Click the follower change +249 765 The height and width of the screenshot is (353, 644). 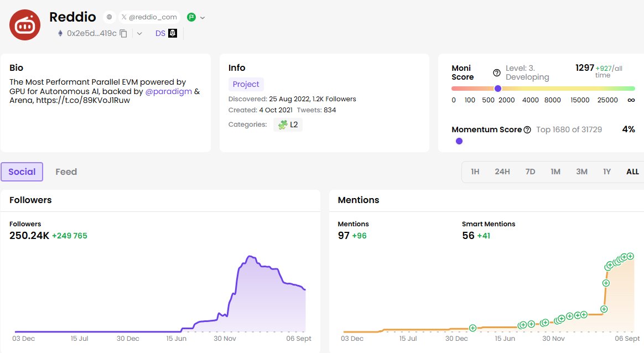(69, 236)
